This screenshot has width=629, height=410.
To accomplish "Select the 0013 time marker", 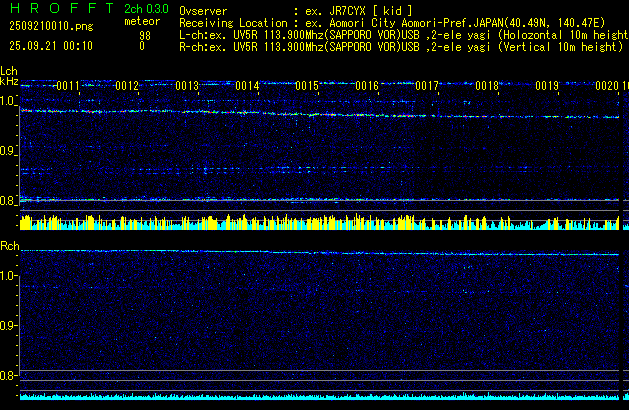I will click(x=187, y=87).
